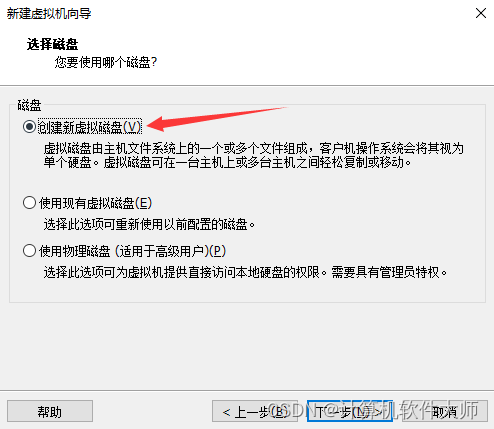Click the red arrow annotation
This screenshot has width=494, height=429.
(217, 119)
